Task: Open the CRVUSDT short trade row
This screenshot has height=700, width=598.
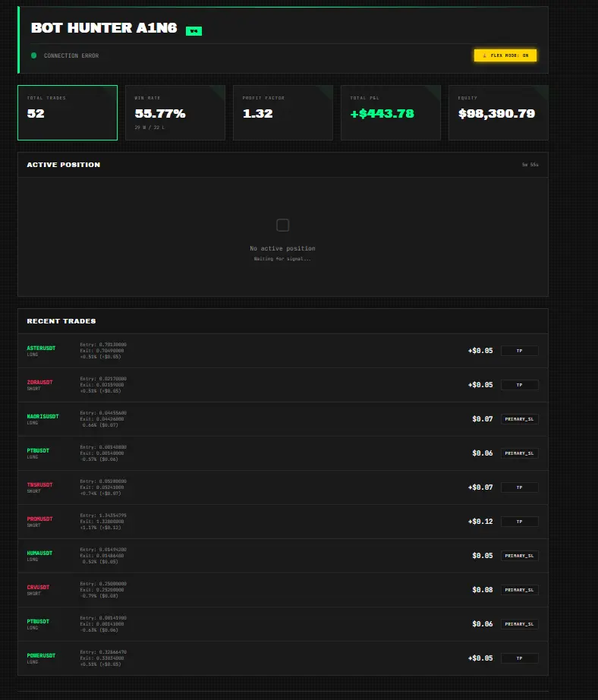Action: point(283,590)
